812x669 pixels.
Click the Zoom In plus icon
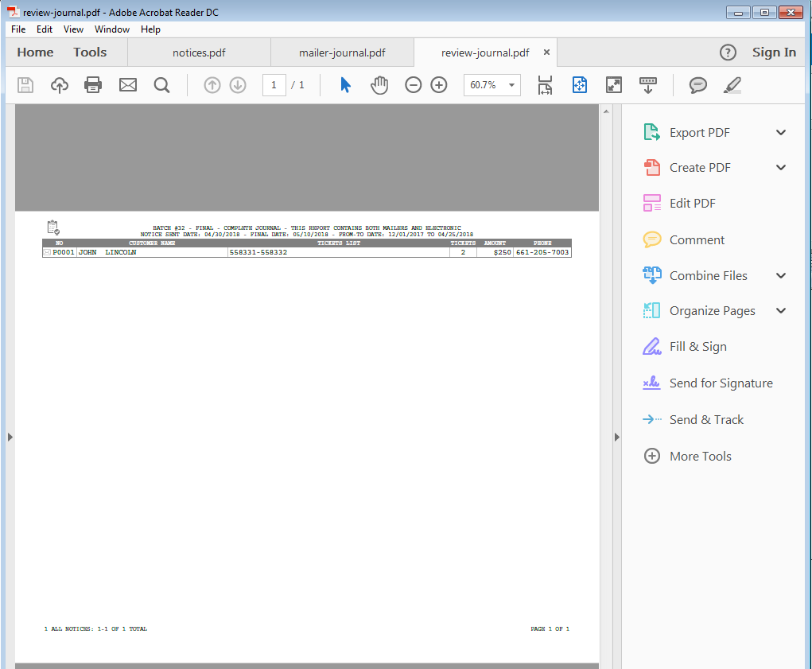tap(439, 85)
